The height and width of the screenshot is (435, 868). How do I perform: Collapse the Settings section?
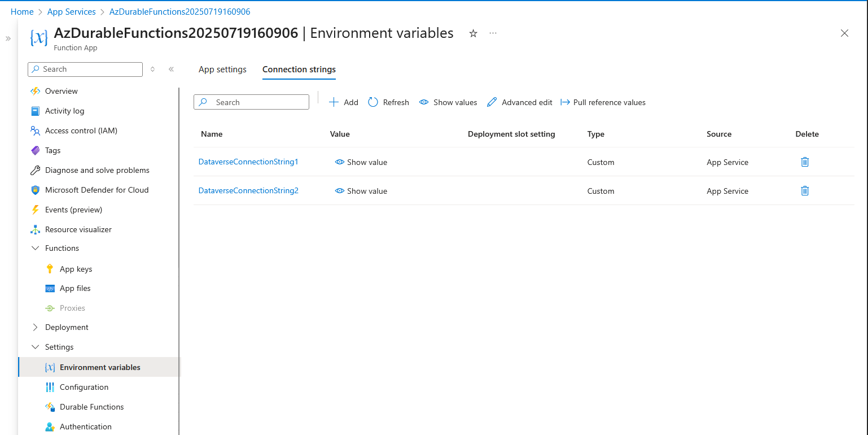35,347
